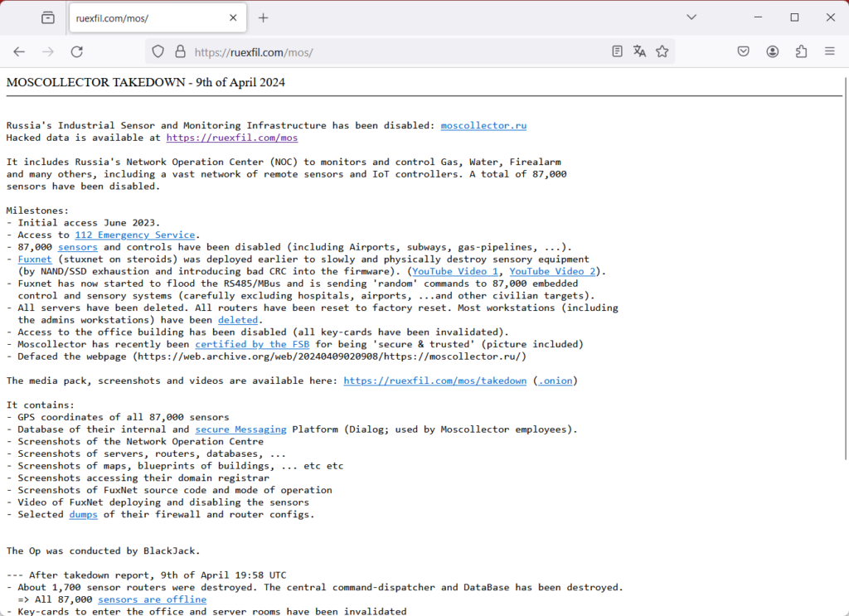This screenshot has height=616, width=849.
Task: Open the 112 Emergency Service link
Action: click(135, 235)
